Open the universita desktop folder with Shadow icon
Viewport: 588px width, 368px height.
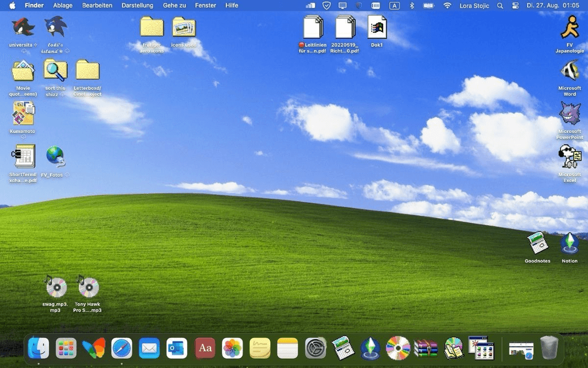coord(23,27)
